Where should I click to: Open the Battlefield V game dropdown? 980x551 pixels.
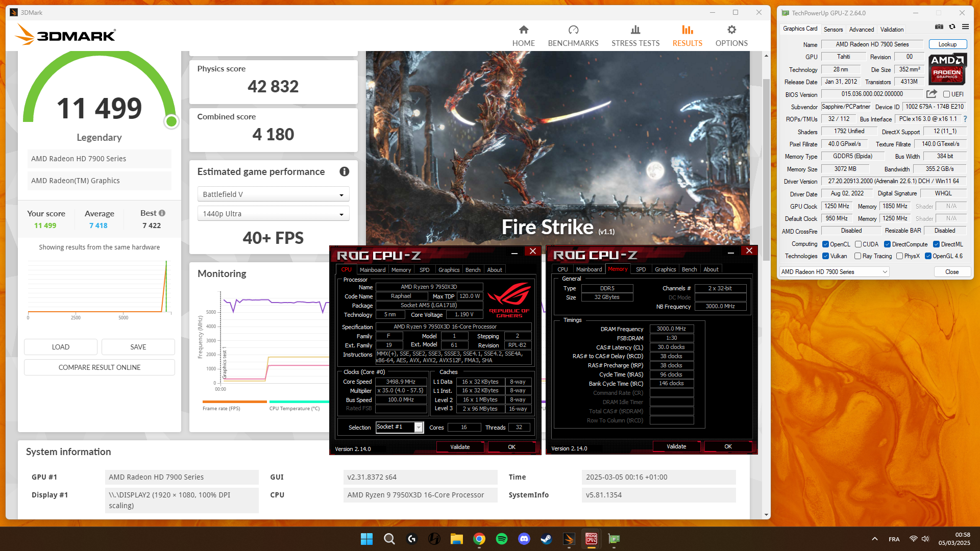click(x=273, y=194)
